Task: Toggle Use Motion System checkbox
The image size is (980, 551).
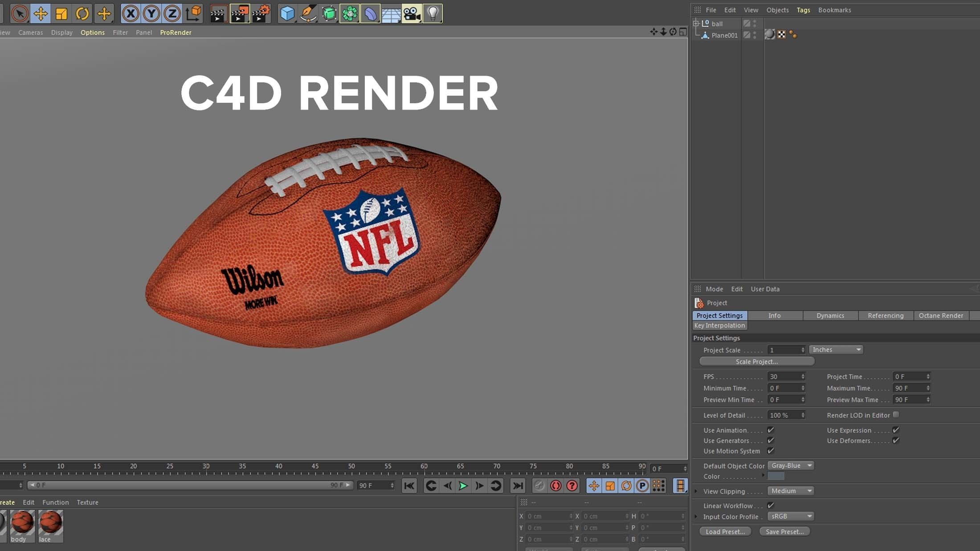Action: [771, 451]
